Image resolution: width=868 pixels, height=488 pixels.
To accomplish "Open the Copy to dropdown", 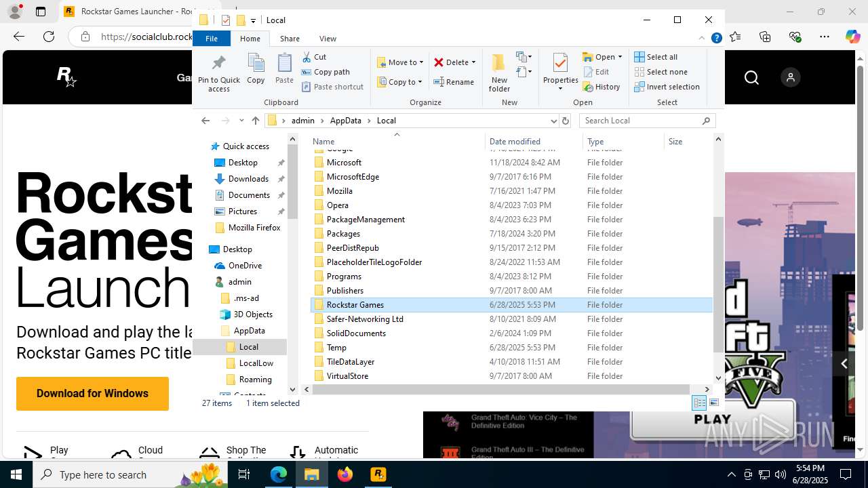I will [x=400, y=82].
